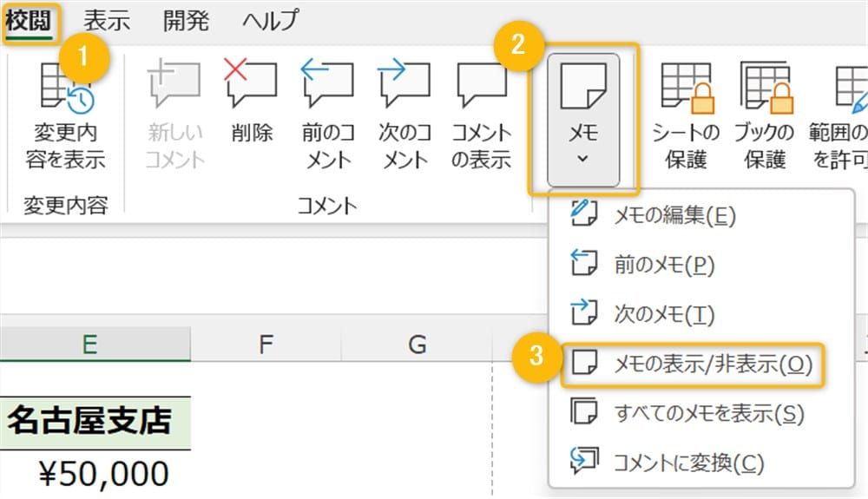Viewport: 868px width, 499px height.
Task: Switch to the View (表示) tab
Action: 107,20
